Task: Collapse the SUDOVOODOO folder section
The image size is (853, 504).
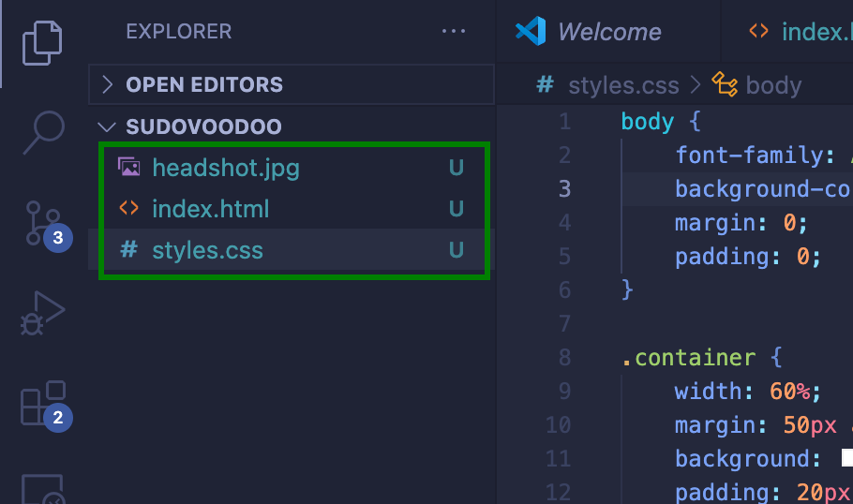Action: (x=291, y=126)
